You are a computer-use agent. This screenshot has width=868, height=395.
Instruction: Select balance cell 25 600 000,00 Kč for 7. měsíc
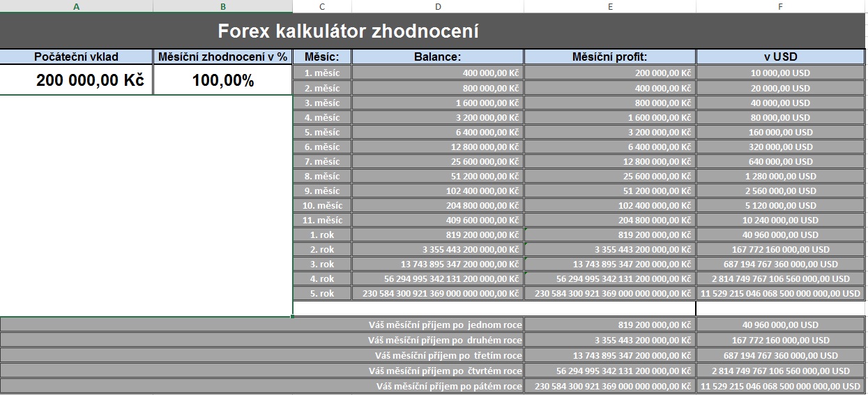point(438,161)
